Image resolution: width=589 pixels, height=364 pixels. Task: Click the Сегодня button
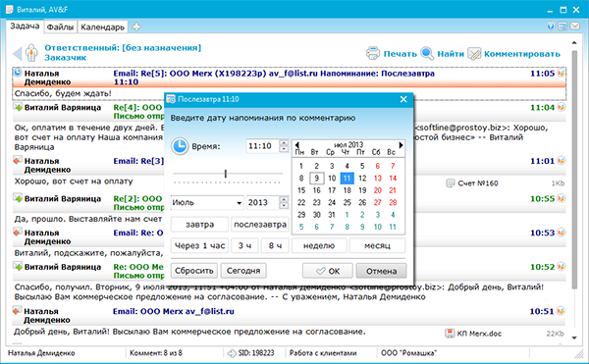coord(243,271)
